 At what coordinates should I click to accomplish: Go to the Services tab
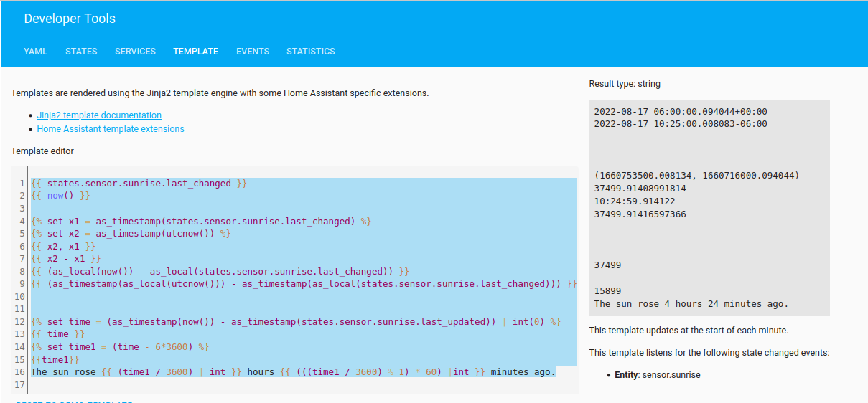[135, 52]
